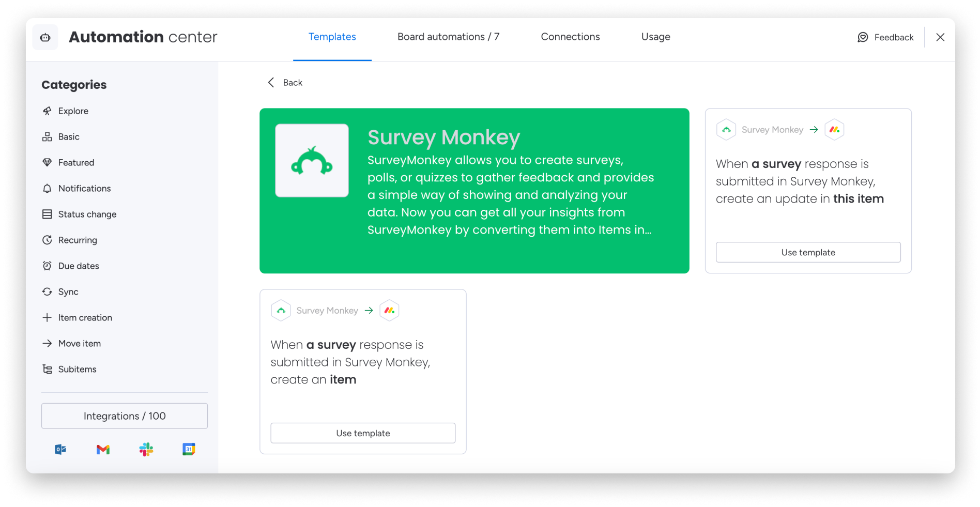
Task: Select the Subitems category
Action: pyautogui.click(x=77, y=370)
